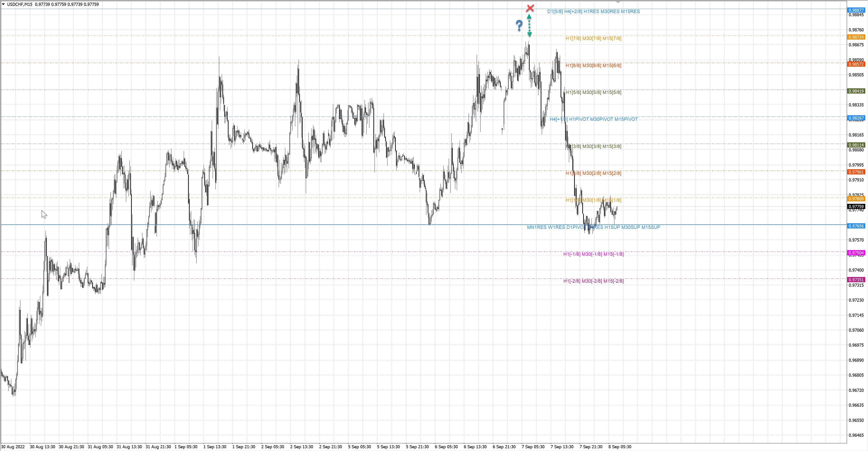Click the red 0.98572 price tag

tap(856, 64)
